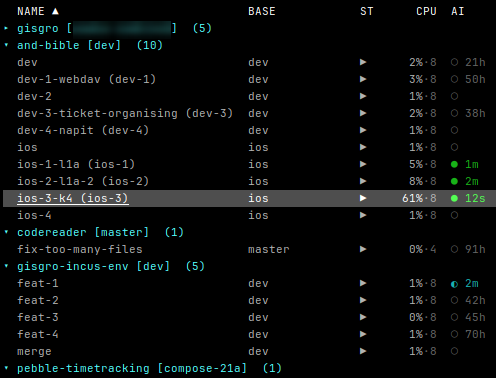The height and width of the screenshot is (378, 496).
Task: Expand the gisgro group
Action: click(6, 28)
